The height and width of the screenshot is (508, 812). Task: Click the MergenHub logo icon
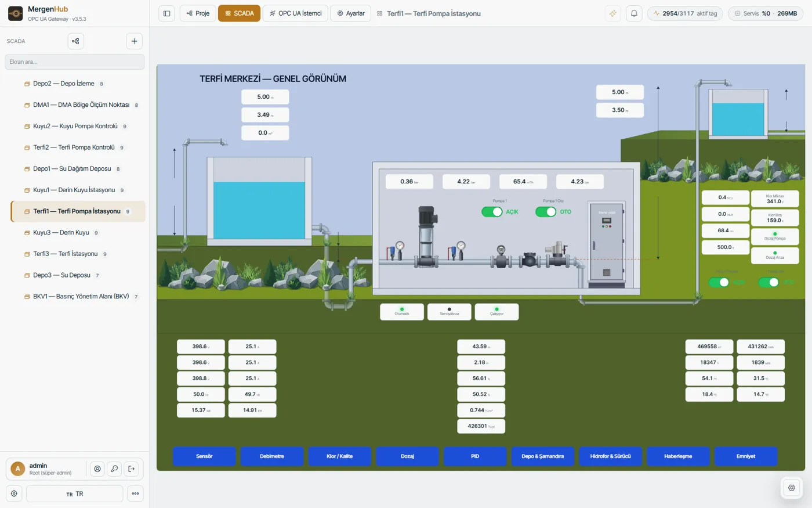[16, 13]
